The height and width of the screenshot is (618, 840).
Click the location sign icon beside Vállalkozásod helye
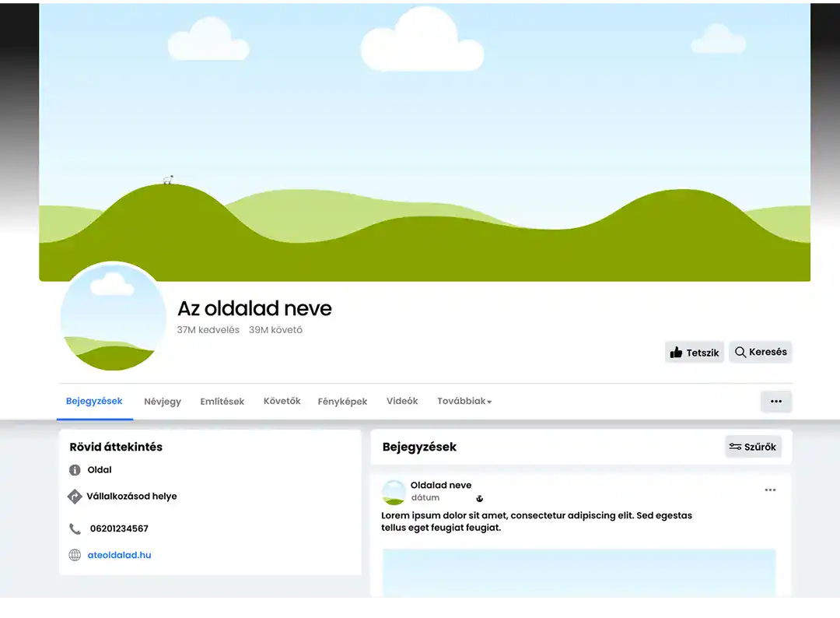pyautogui.click(x=75, y=497)
